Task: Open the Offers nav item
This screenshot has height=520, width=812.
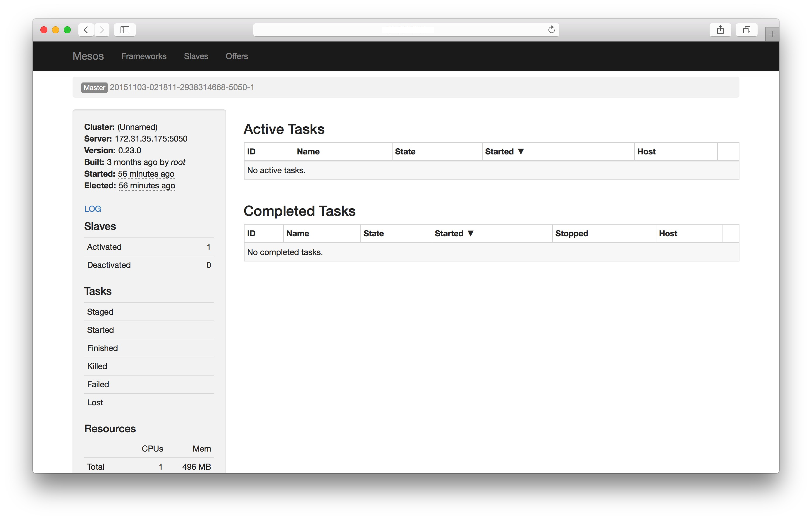Action: [237, 56]
